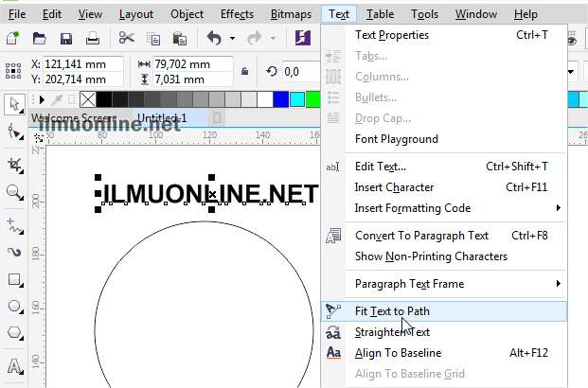Choose Align To Baseline

click(444, 353)
